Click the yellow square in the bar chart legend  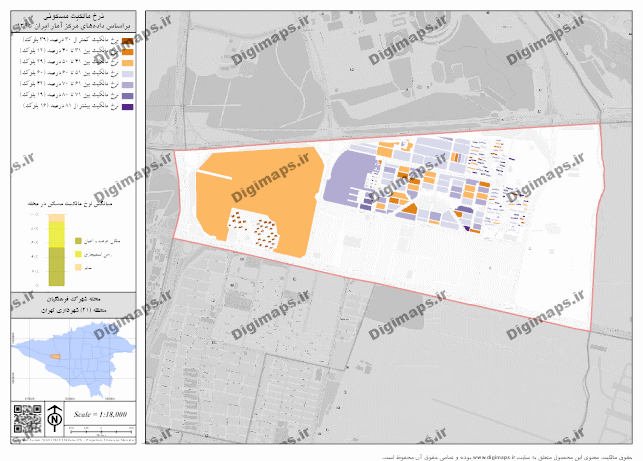point(78,255)
